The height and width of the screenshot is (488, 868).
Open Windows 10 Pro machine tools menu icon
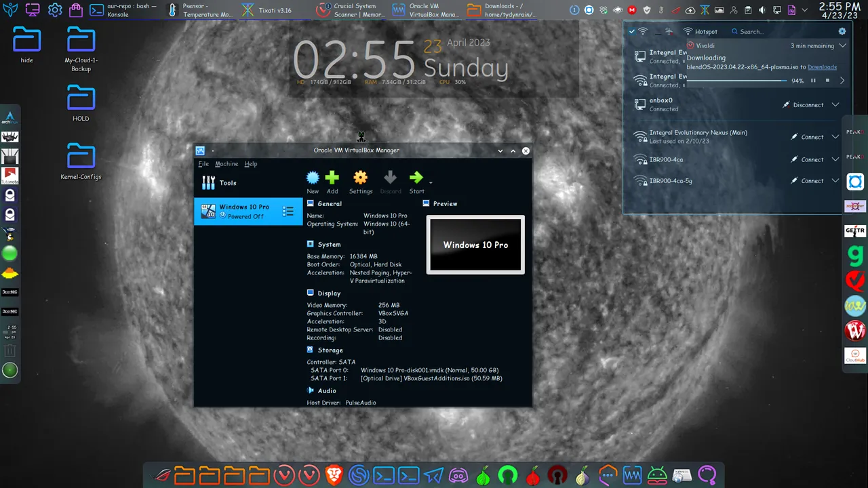tap(288, 211)
